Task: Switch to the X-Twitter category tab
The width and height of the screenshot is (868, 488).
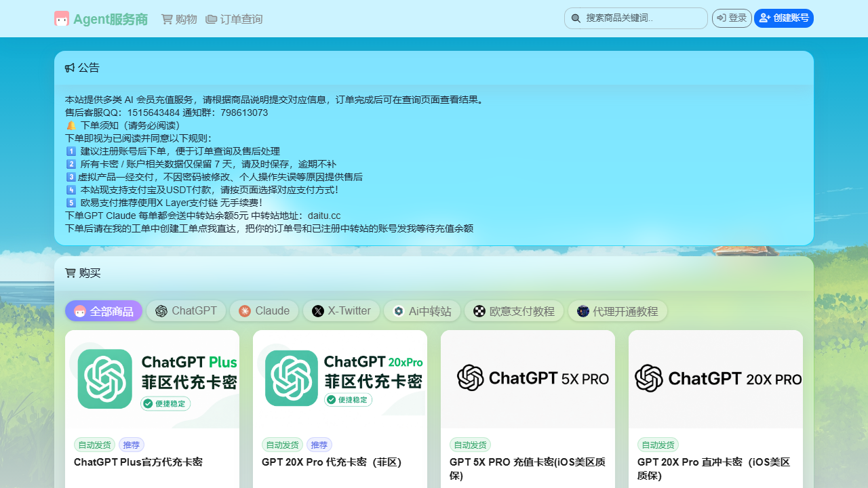Action: pyautogui.click(x=341, y=311)
